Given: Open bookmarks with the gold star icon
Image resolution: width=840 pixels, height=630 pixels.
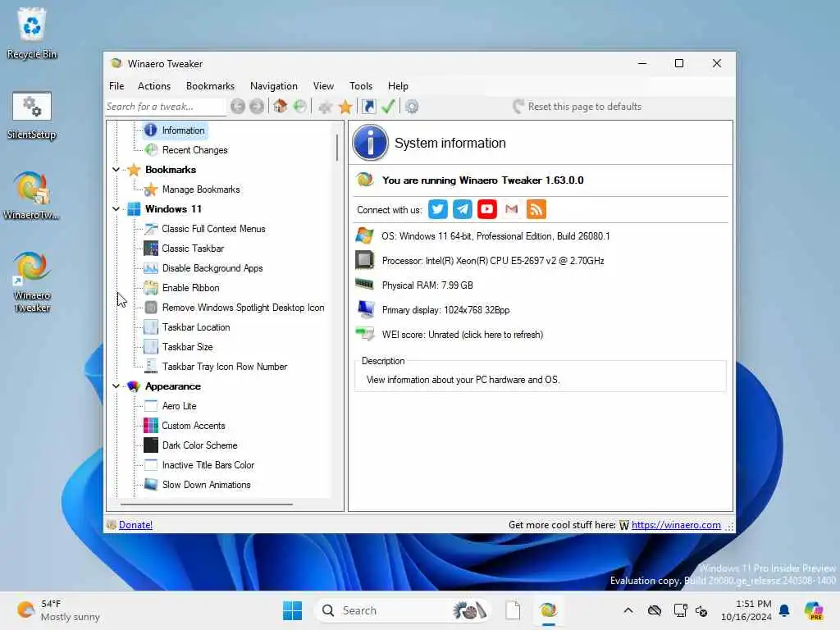Looking at the screenshot, I should [345, 107].
